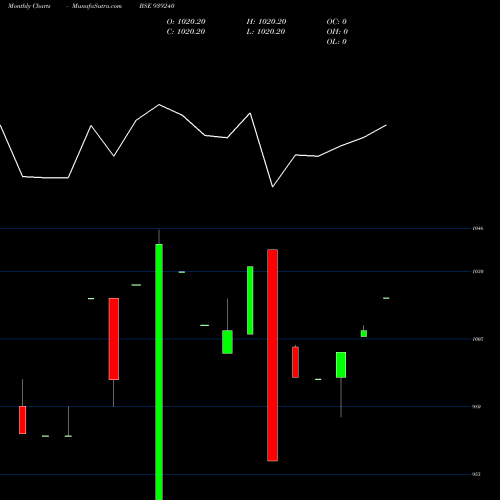Click the tallest red candlestick
The height and width of the screenshot is (500, 500).
(x=272, y=355)
